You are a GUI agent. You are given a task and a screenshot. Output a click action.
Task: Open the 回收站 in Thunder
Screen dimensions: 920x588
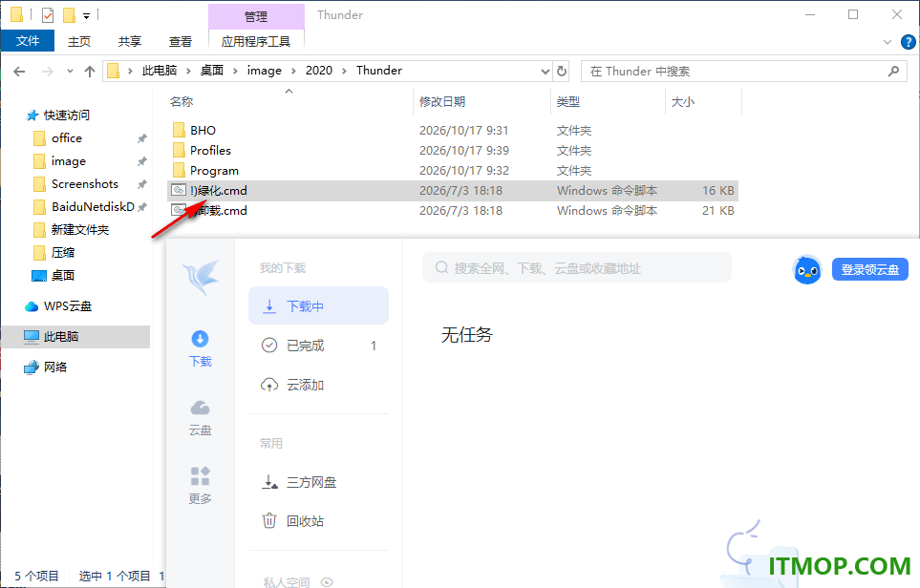318,520
